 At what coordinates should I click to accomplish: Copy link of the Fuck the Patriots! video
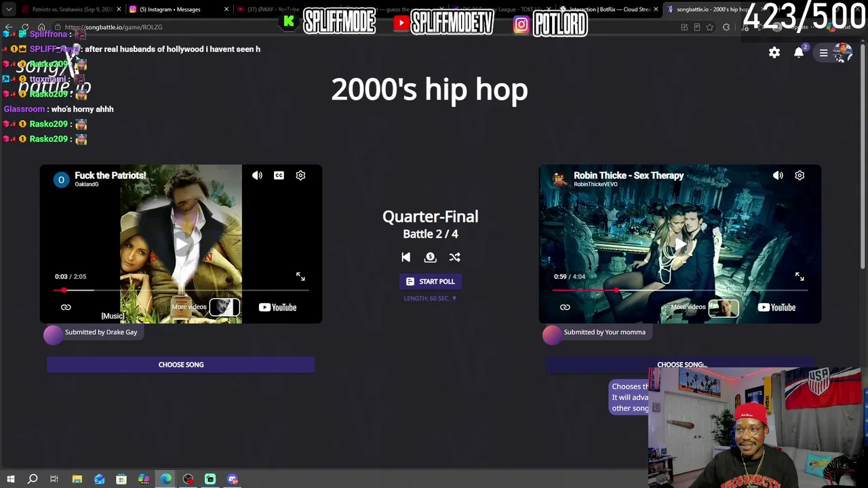[x=66, y=308]
